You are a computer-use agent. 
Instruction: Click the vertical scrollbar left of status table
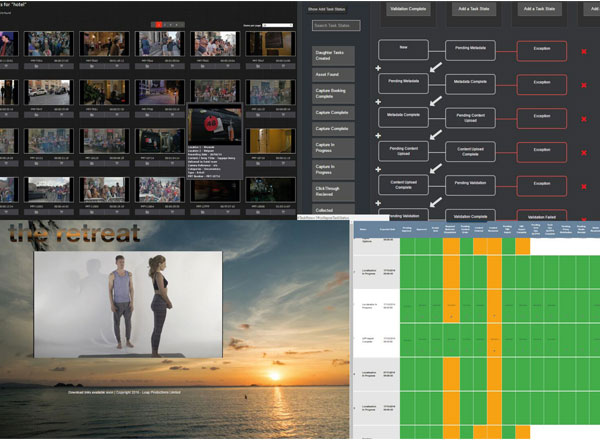tap(351, 329)
